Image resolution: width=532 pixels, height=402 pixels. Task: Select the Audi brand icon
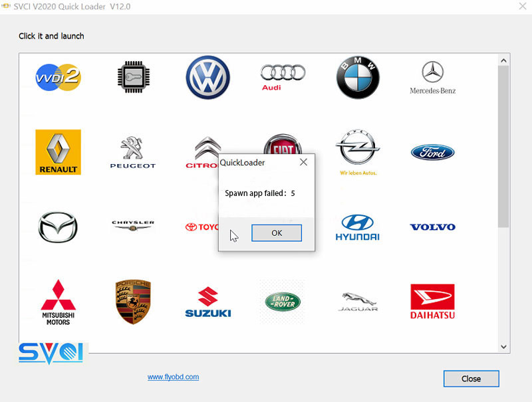pyautogui.click(x=283, y=78)
